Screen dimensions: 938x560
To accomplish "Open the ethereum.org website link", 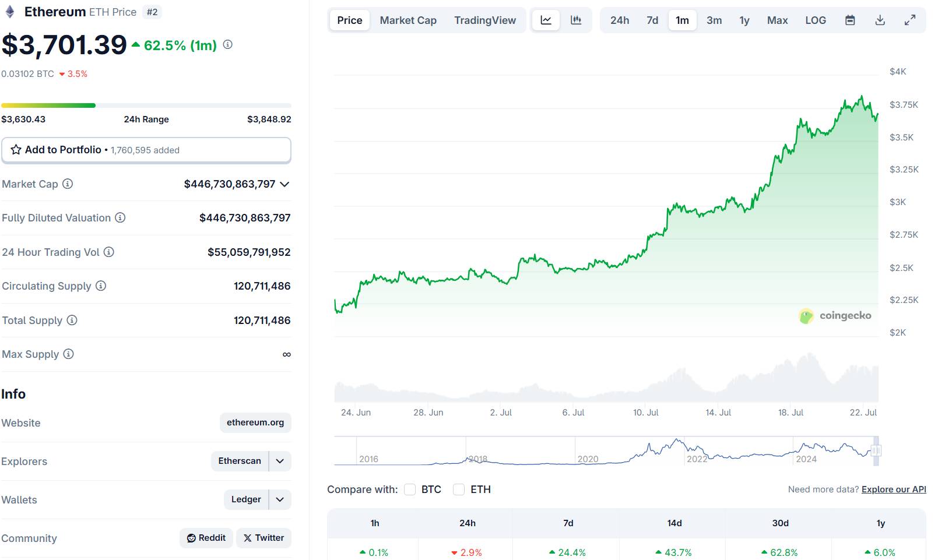I will 255,422.
